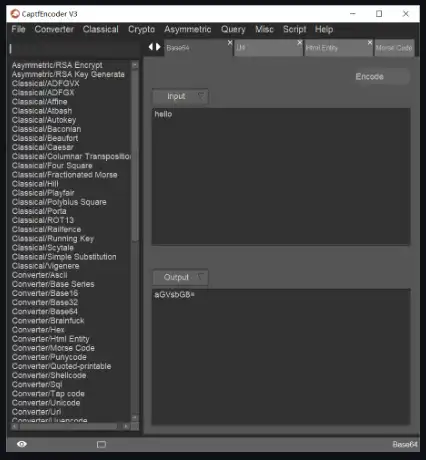Select Converter/Base32 entry
The image size is (426, 460).
coord(45,302)
